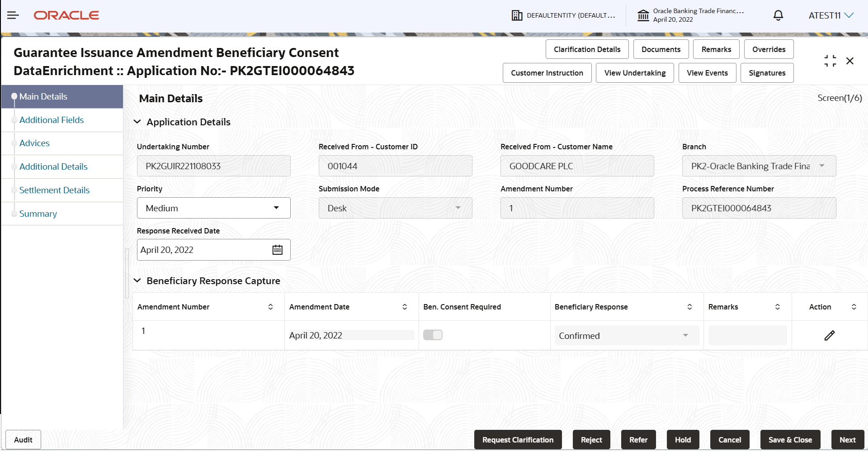The height and width of the screenshot is (452, 868).
Task: Click the bank branch icon
Action: (x=643, y=15)
